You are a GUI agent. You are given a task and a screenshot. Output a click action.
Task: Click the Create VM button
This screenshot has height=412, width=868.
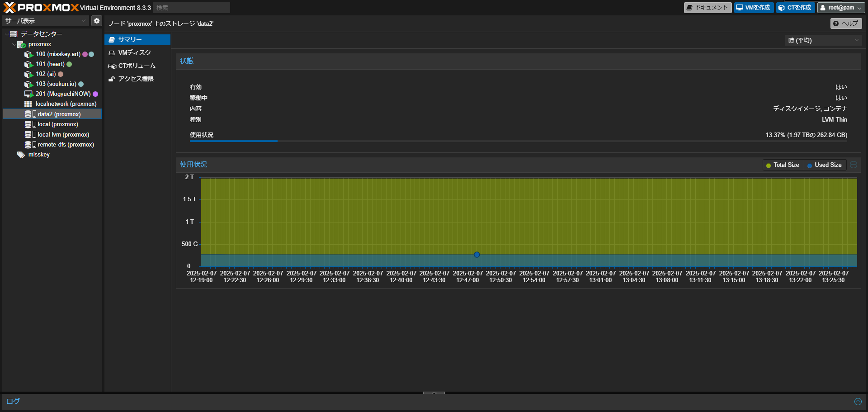tap(753, 8)
